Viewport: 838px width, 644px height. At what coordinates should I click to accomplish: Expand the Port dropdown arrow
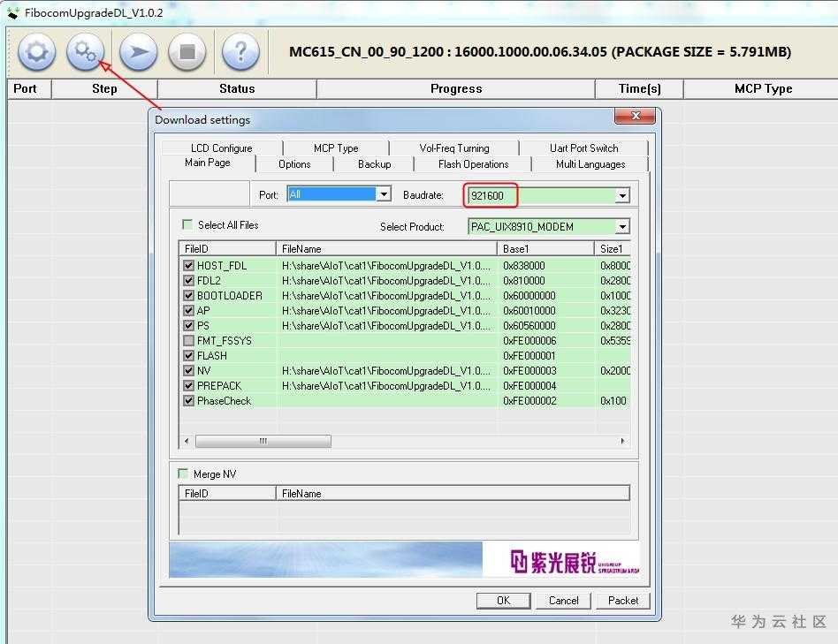click(384, 193)
